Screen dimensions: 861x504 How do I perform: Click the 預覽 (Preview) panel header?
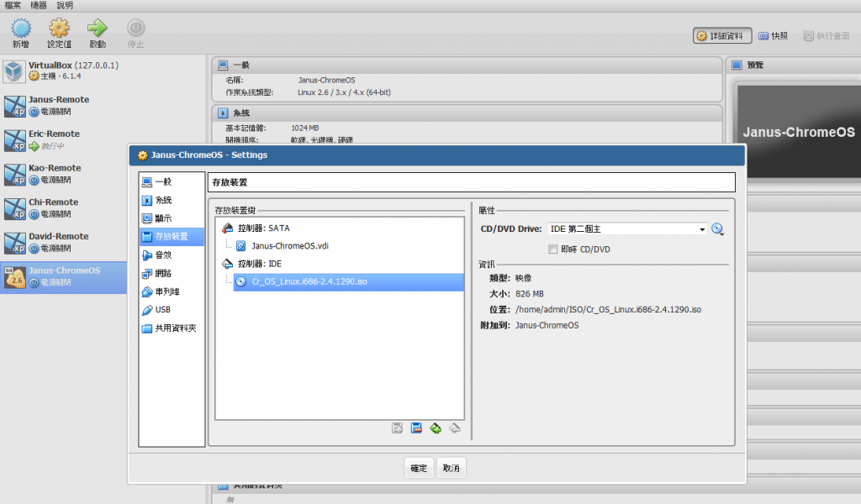pos(794,66)
